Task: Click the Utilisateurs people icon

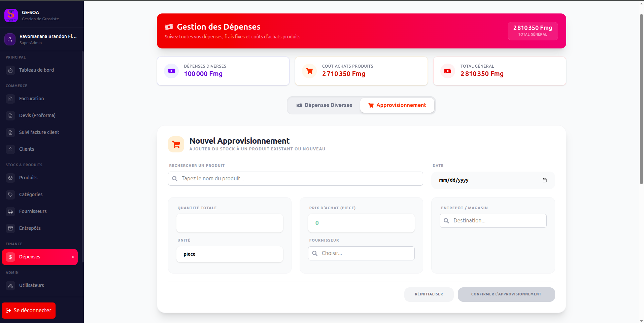Action: point(10,286)
